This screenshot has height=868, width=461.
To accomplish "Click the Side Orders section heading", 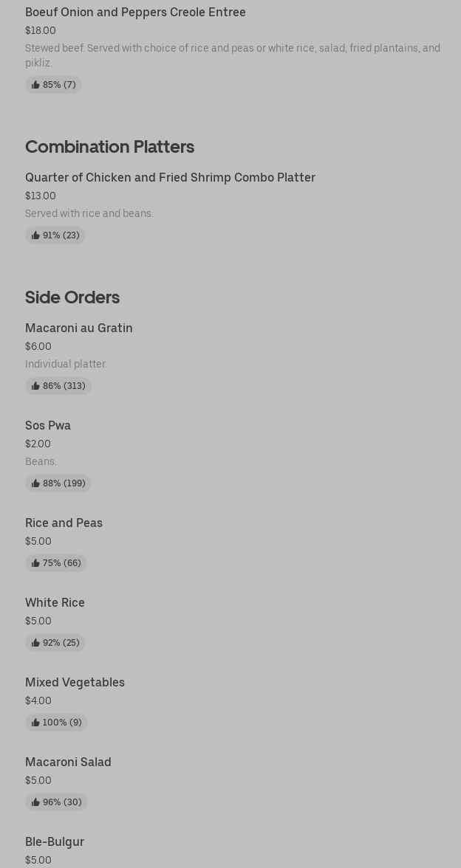I will (72, 297).
